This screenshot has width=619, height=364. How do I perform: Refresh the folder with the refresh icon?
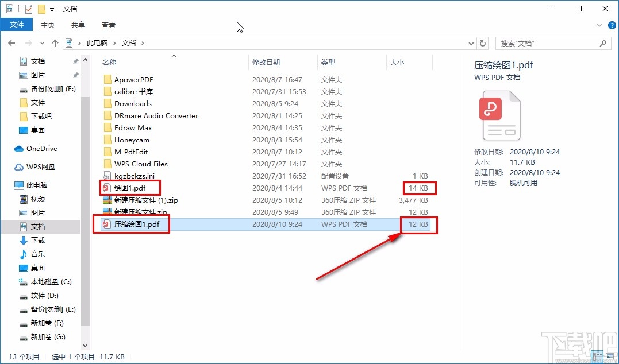coord(484,43)
